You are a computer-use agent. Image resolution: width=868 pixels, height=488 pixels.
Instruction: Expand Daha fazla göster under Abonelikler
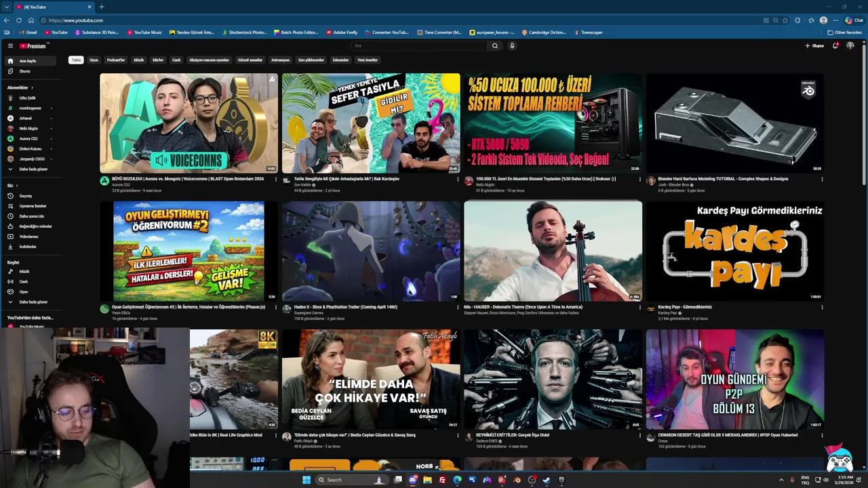32,169
